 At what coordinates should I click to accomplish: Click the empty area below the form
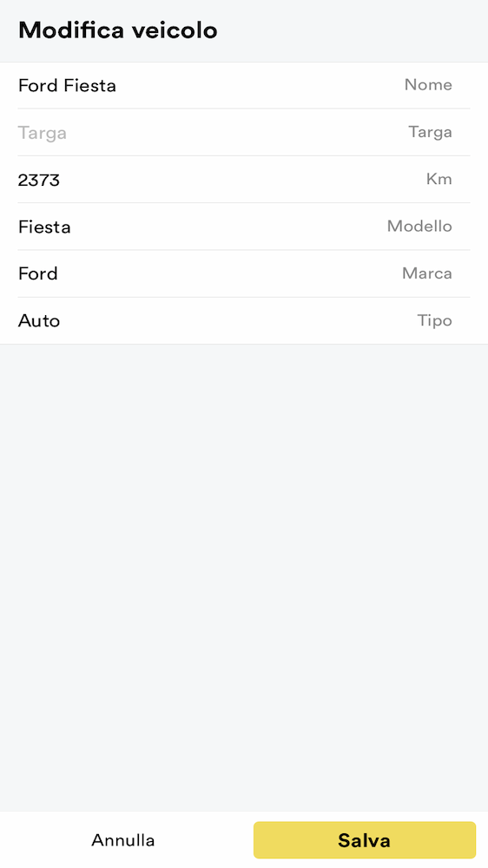click(244, 575)
